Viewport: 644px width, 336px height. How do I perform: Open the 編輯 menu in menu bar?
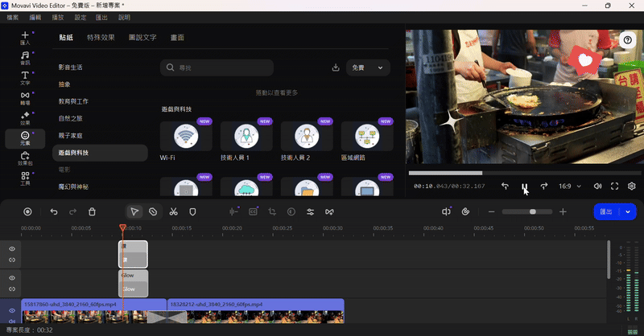click(x=35, y=17)
